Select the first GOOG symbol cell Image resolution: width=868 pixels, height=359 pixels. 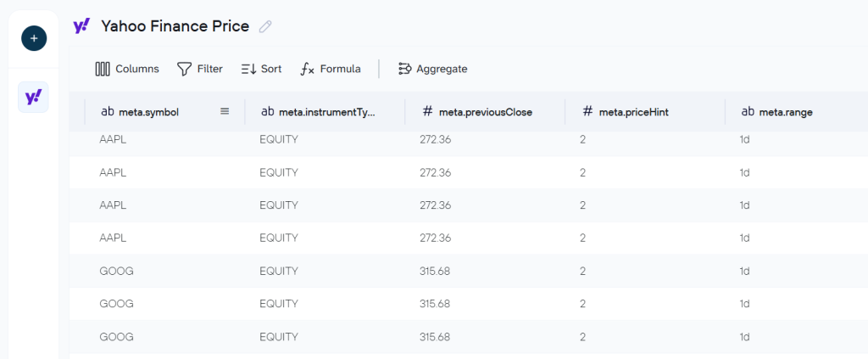(116, 271)
